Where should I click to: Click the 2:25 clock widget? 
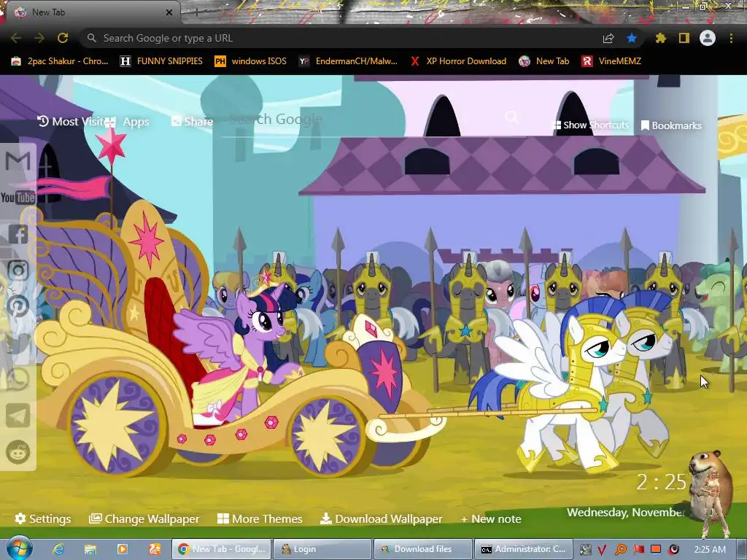tap(661, 482)
